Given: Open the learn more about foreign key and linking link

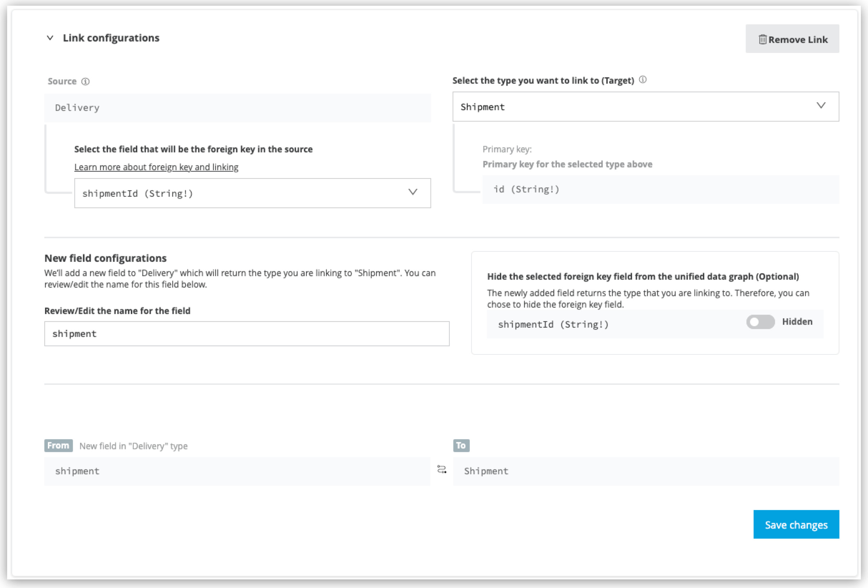Looking at the screenshot, I should tap(156, 167).
